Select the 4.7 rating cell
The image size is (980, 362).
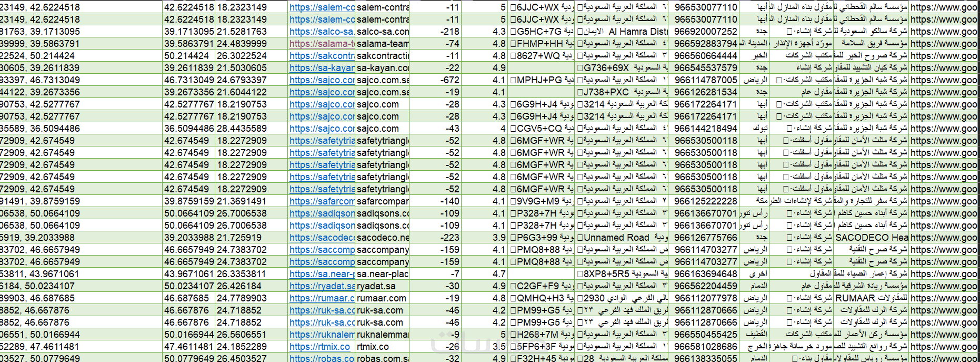coord(484,274)
